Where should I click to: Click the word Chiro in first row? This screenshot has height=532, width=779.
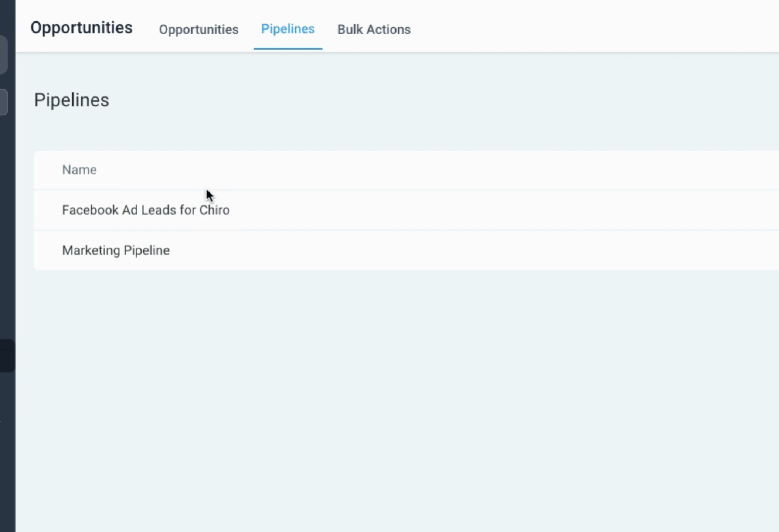(x=214, y=210)
